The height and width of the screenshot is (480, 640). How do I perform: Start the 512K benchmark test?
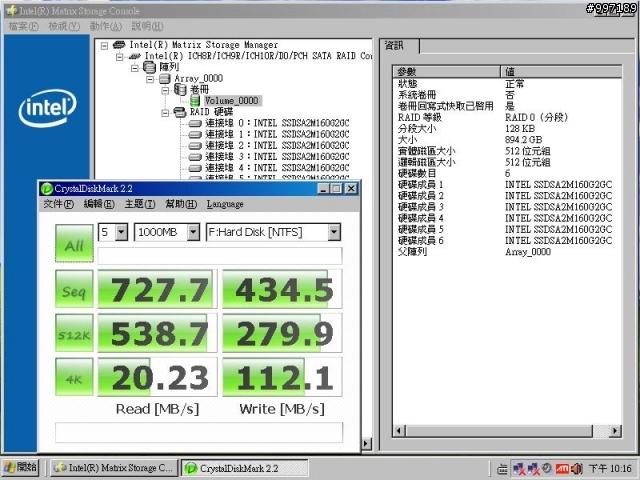click(x=74, y=333)
